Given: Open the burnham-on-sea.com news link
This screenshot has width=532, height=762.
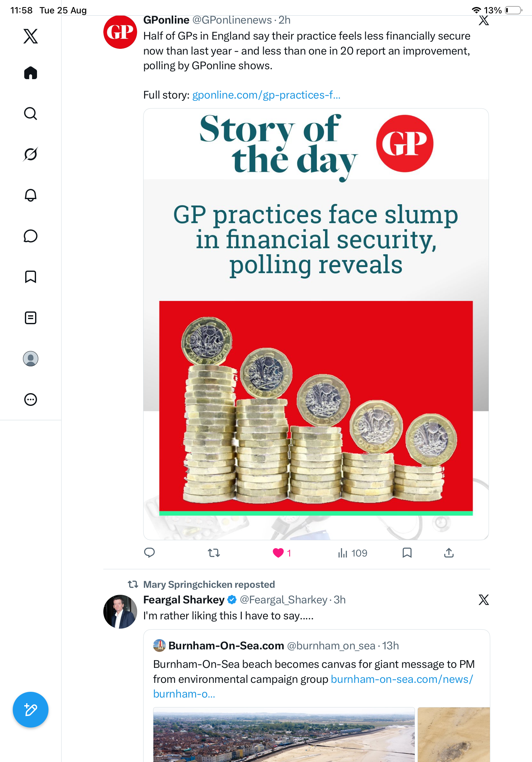Looking at the screenshot, I should point(313,686).
